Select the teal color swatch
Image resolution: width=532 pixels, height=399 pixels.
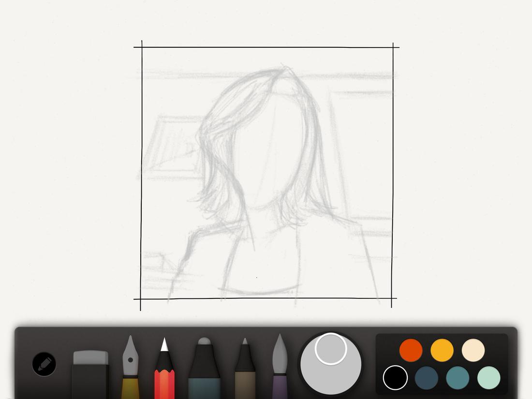click(x=457, y=378)
